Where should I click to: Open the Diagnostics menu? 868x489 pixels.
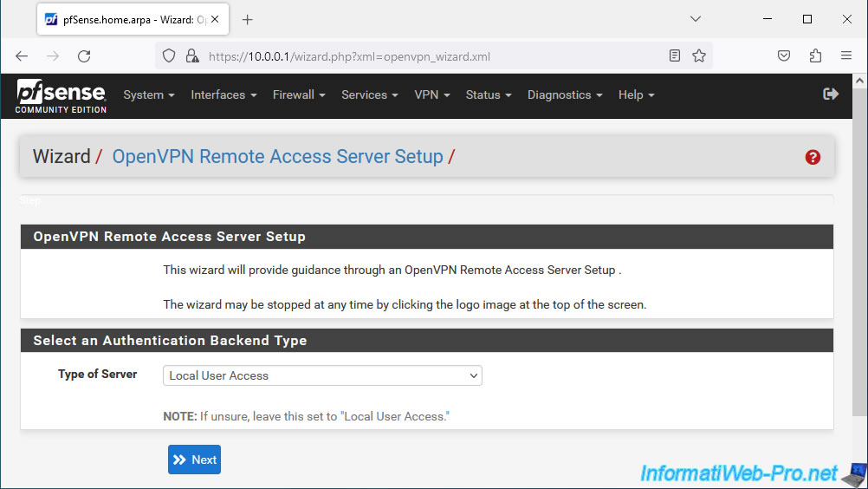(565, 95)
